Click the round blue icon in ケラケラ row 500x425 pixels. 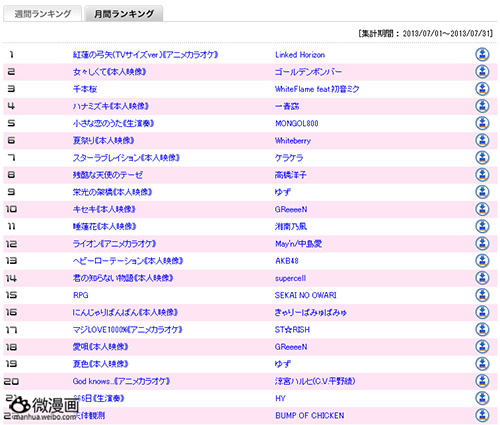coord(482,157)
